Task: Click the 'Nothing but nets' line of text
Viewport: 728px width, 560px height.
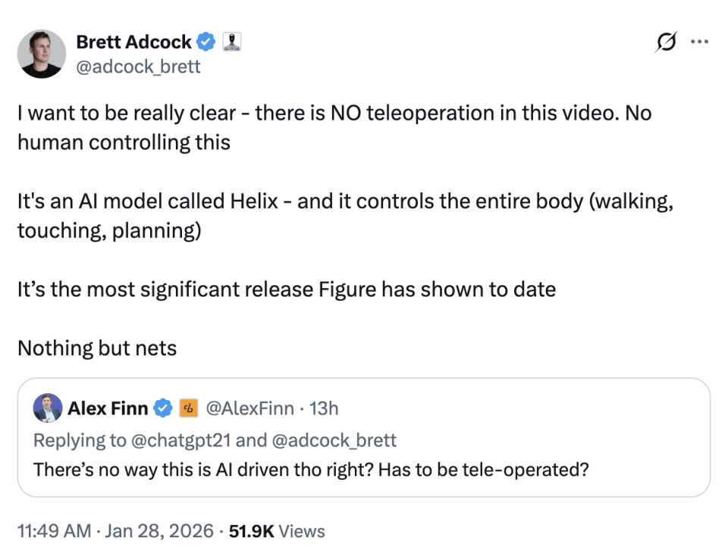Action: (x=97, y=349)
